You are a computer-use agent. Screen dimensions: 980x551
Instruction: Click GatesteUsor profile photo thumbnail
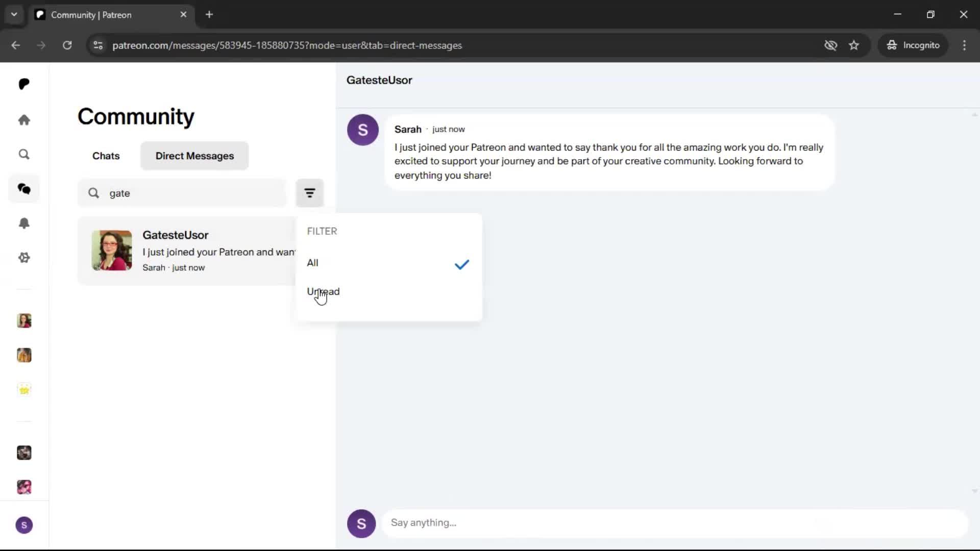click(112, 250)
